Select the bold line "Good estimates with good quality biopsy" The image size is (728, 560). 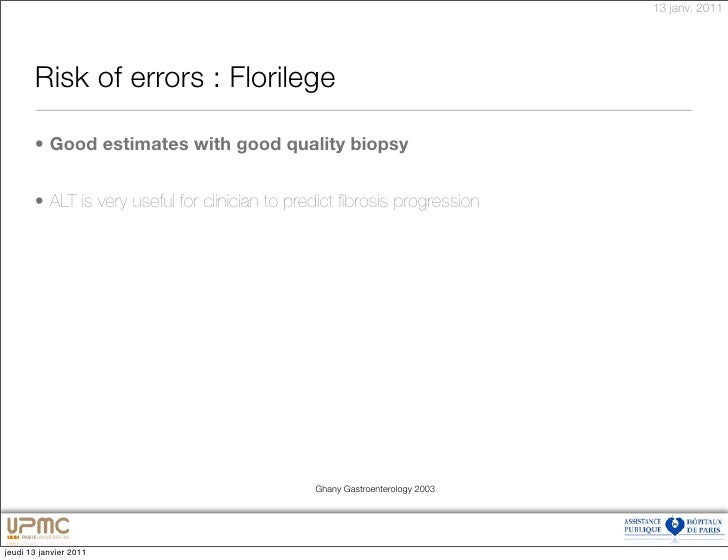coord(229,144)
